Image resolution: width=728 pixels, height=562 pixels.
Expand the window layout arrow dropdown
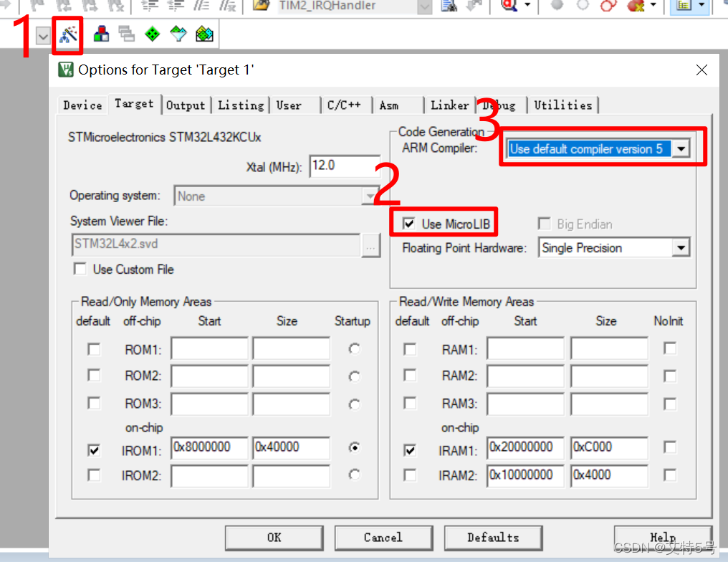pyautogui.click(x=701, y=5)
